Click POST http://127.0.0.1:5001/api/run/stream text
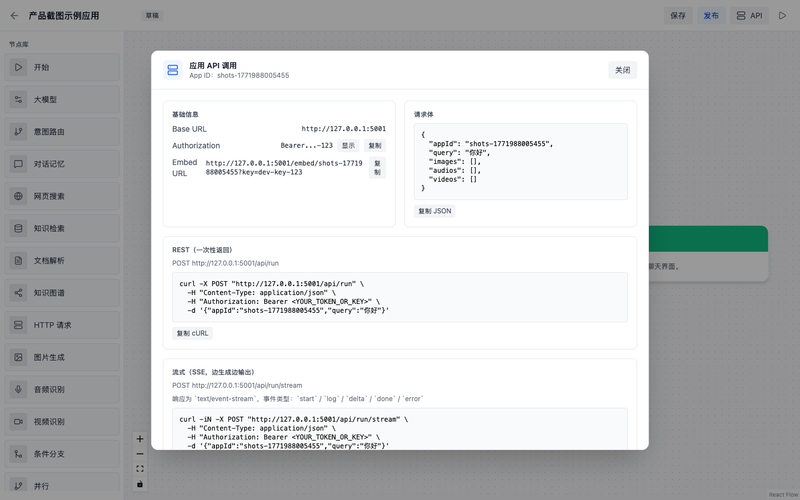 point(237,385)
